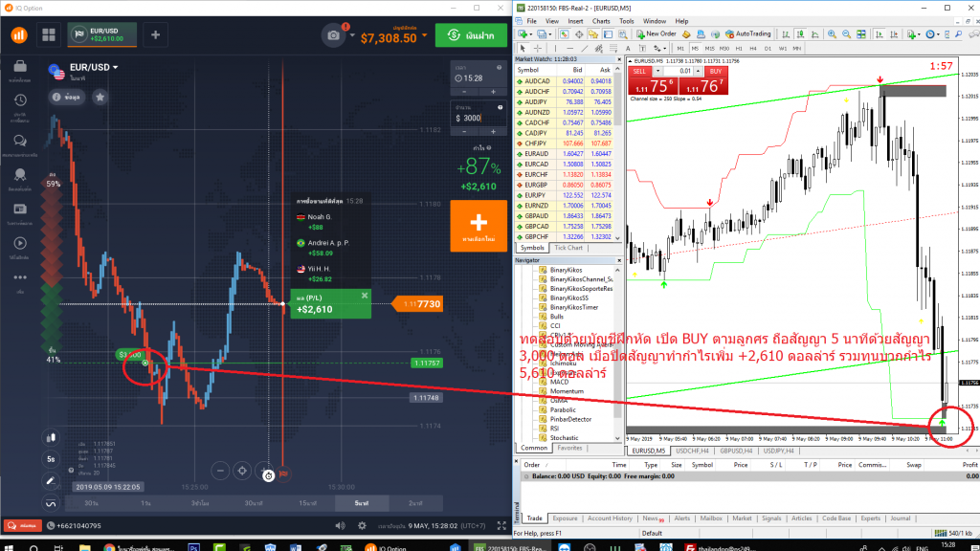Mute IQ Option sound with speaker icon

tap(340, 526)
